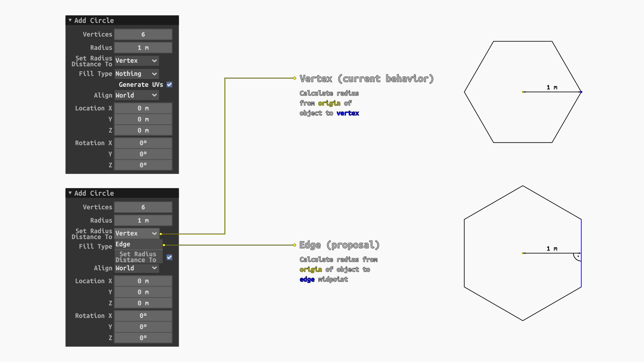Click 'Set Radius Distance To' dropdown list caption
The image size is (644, 362).
tap(136, 257)
